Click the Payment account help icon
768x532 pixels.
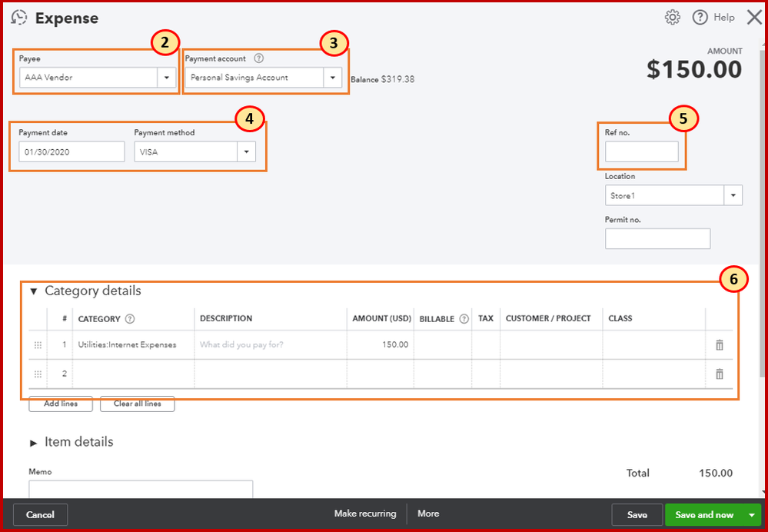259,58
